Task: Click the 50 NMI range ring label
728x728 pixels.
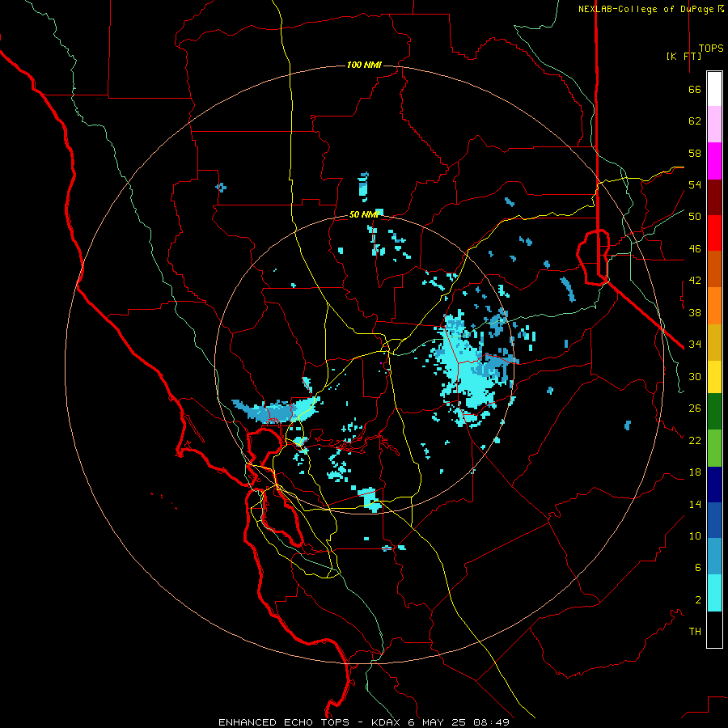Action: pos(364,214)
